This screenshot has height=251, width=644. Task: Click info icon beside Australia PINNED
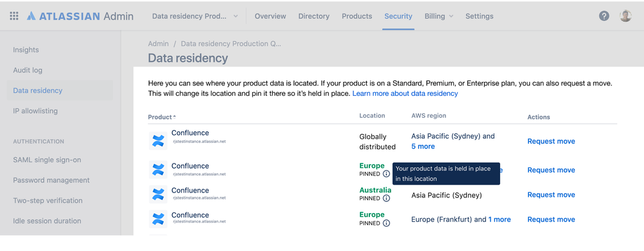pyautogui.click(x=386, y=198)
